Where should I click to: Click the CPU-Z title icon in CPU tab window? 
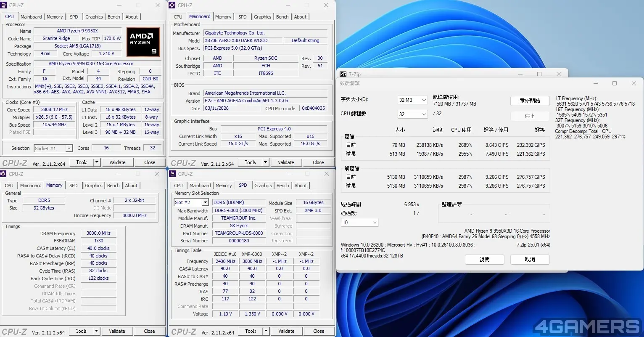[4, 5]
